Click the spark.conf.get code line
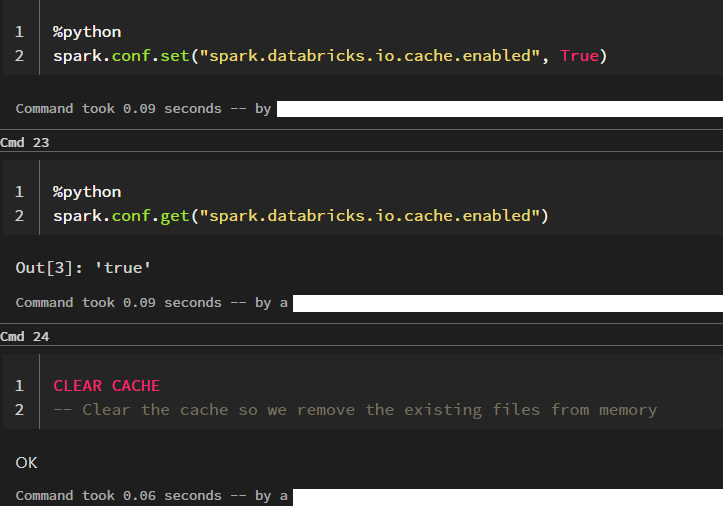 301,216
